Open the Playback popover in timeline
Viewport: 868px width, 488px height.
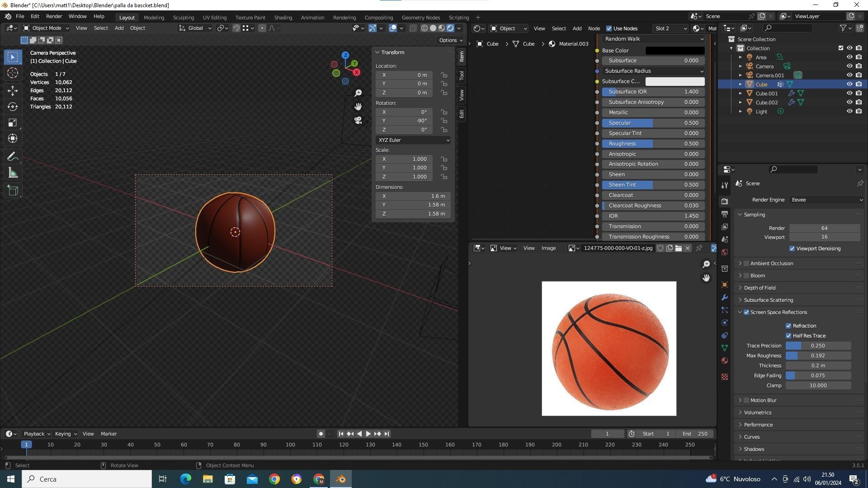pos(37,434)
